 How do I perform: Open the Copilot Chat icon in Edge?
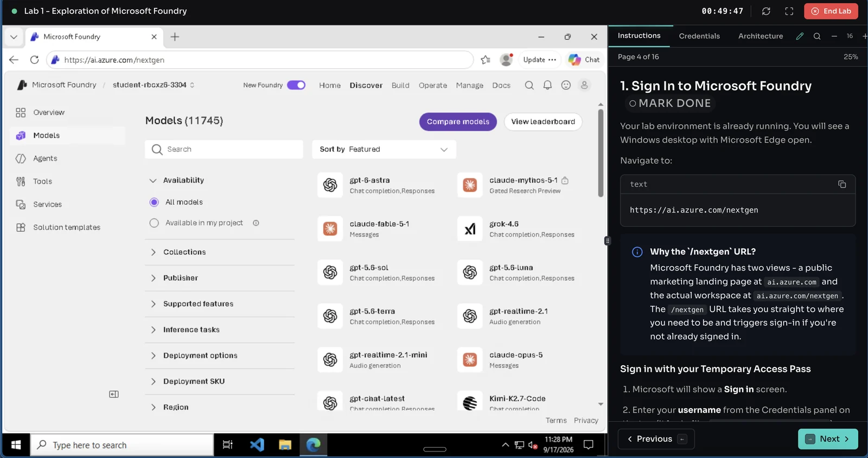click(584, 60)
